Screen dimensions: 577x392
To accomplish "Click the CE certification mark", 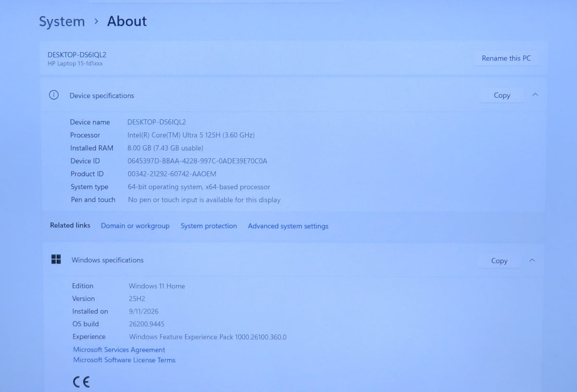I will [x=81, y=382].
